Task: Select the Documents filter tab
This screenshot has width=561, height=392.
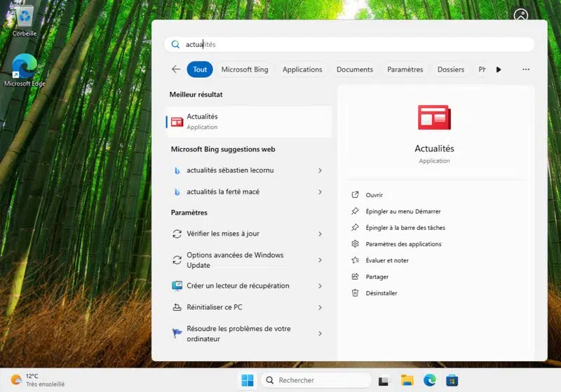Action: pos(354,69)
